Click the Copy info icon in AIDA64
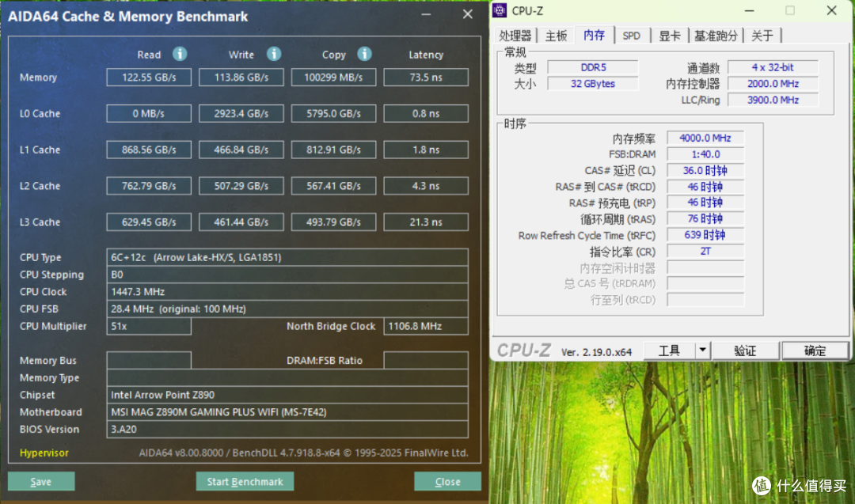The height and width of the screenshot is (504, 855). [364, 54]
